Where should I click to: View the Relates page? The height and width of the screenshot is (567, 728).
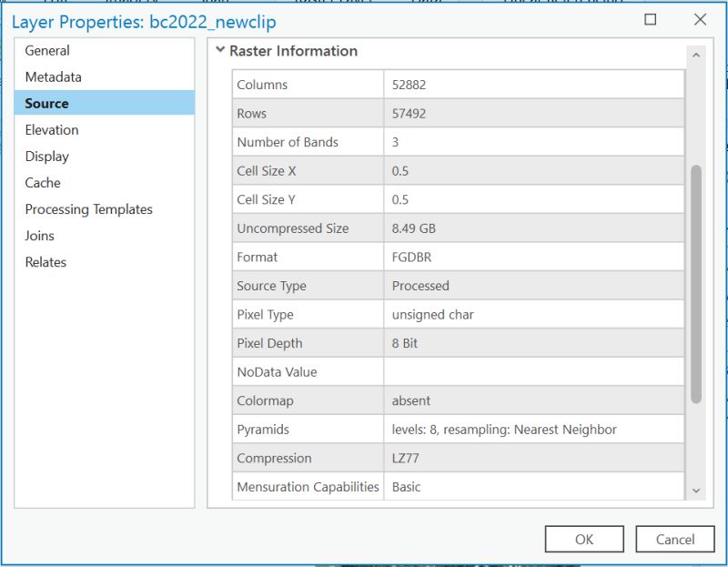point(48,262)
